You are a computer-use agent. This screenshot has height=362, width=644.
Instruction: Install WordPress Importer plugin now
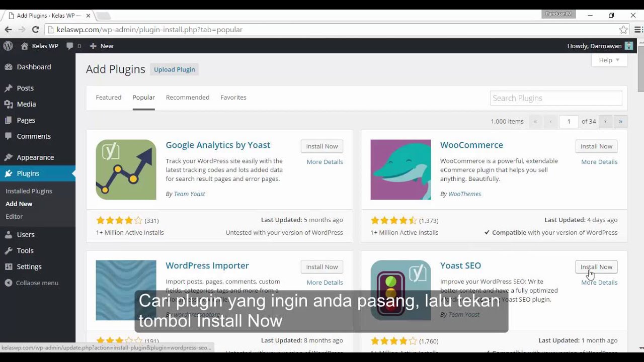322,267
